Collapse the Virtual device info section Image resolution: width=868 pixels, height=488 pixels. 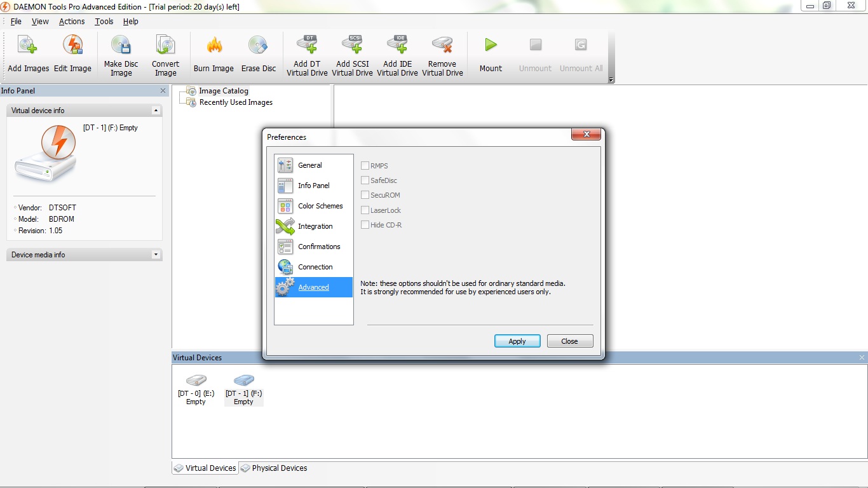click(156, 111)
